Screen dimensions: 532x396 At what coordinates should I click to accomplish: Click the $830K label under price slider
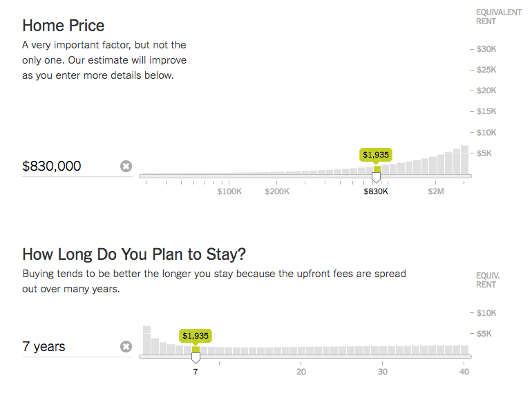click(x=377, y=191)
